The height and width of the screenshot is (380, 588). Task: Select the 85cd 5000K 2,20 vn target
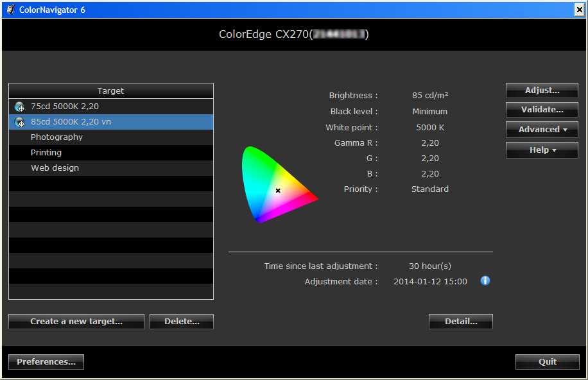(71, 122)
